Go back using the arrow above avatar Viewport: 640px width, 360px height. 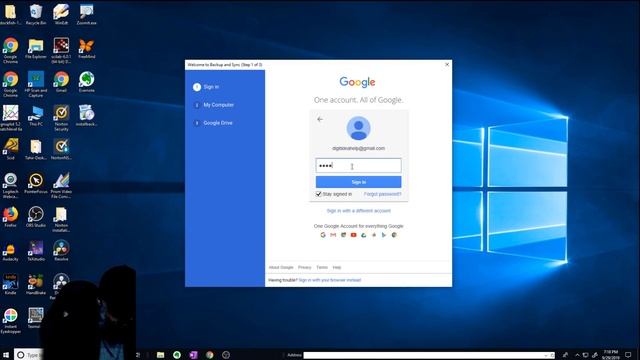(320, 119)
